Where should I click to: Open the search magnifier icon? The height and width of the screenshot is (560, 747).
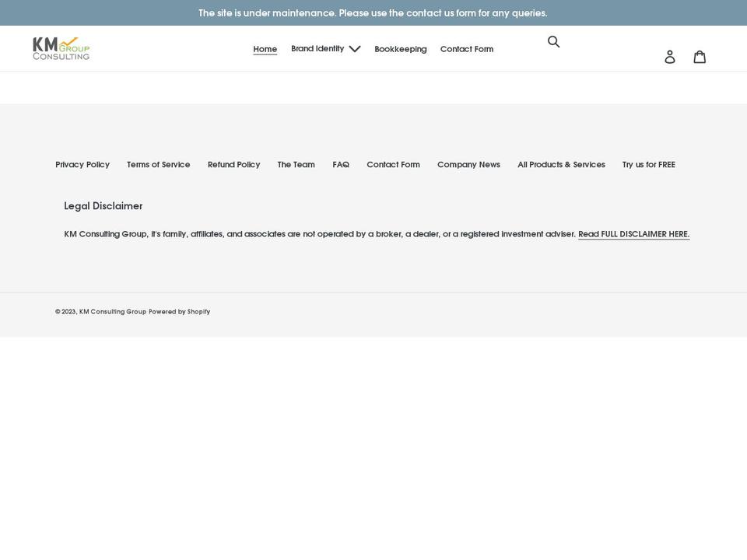[553, 41]
